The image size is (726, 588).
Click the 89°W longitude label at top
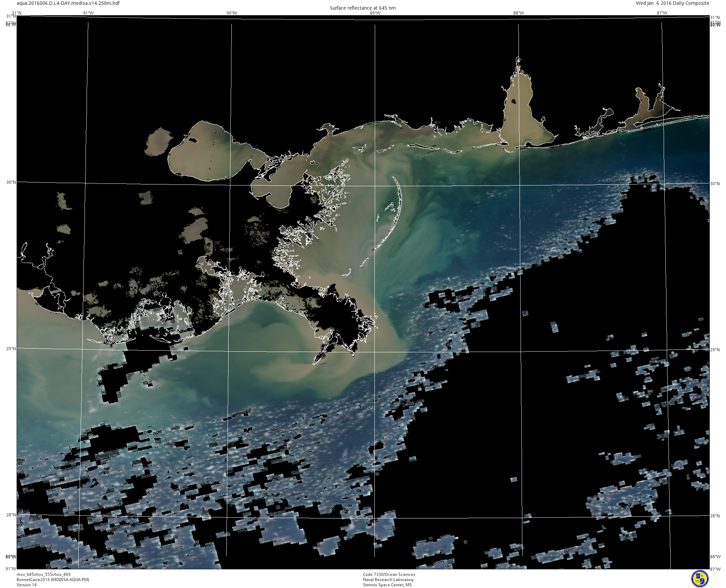click(x=375, y=13)
